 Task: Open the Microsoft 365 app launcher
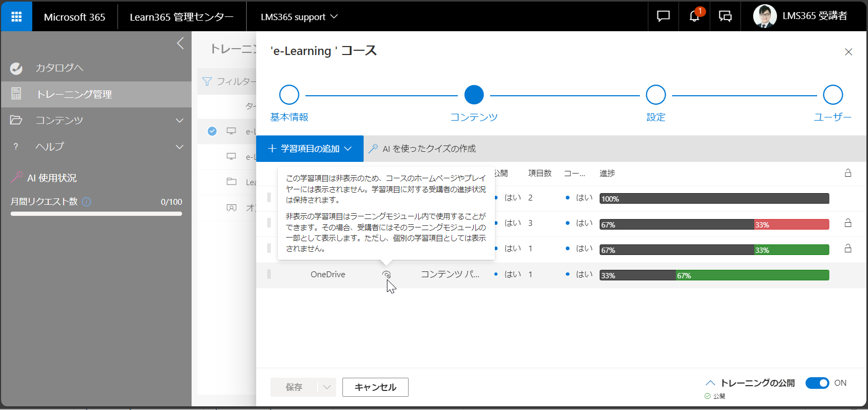16,16
